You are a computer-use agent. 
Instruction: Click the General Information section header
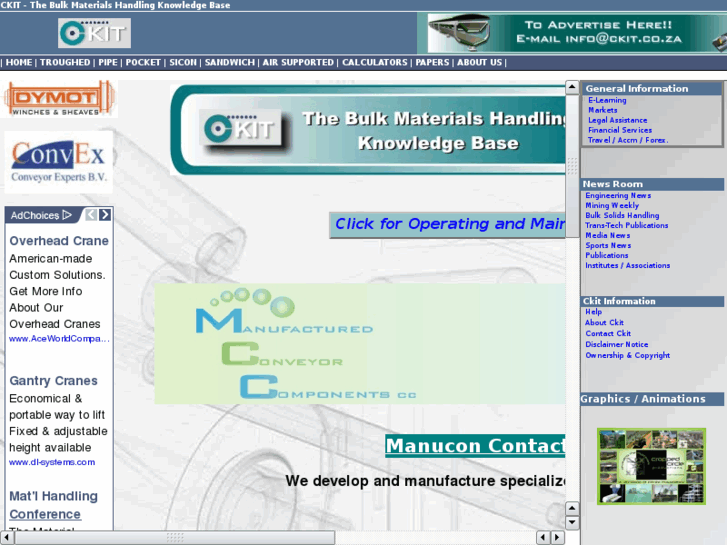pos(651,89)
